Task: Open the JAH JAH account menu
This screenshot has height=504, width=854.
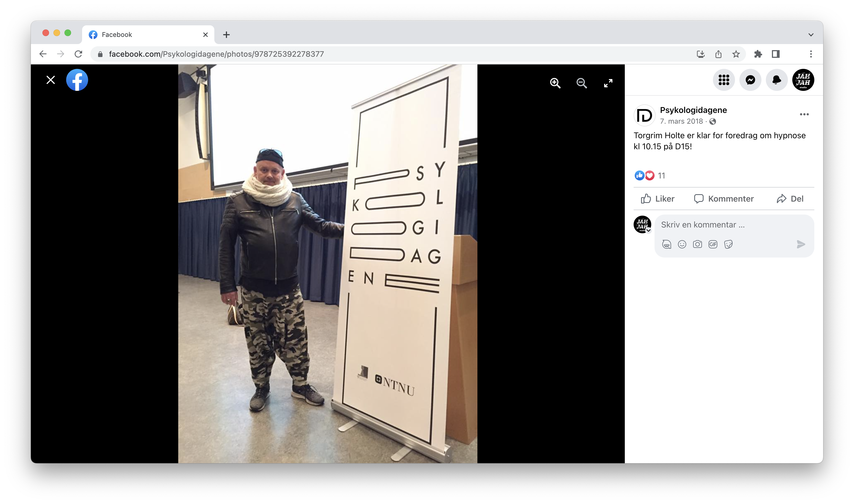Action: pyautogui.click(x=803, y=80)
